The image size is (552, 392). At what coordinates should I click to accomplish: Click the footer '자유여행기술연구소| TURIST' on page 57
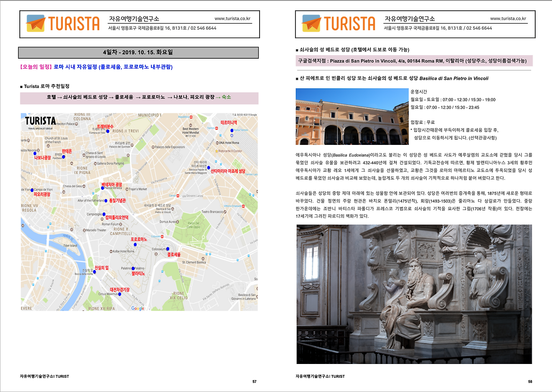(x=44, y=376)
